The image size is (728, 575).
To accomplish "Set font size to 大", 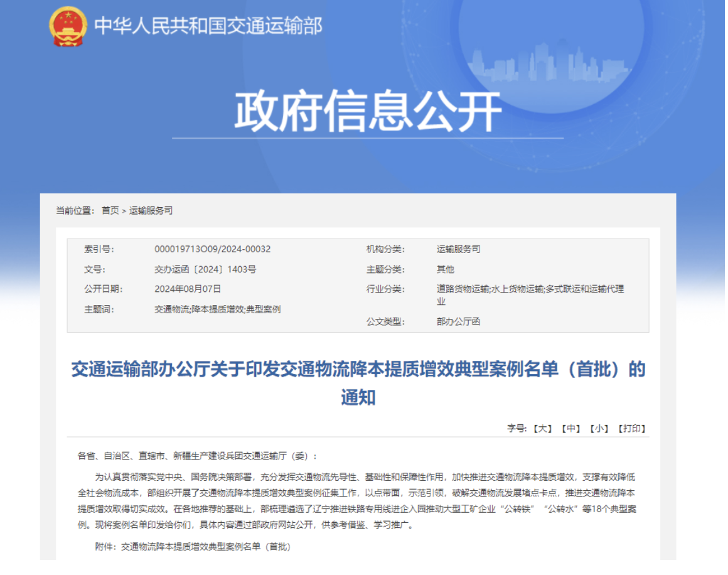I will tap(542, 429).
